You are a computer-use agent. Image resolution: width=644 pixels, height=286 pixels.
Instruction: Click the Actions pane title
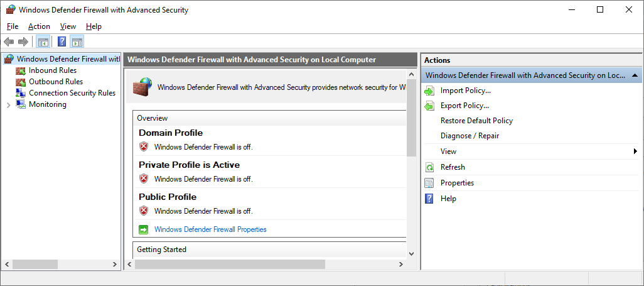[x=437, y=60]
